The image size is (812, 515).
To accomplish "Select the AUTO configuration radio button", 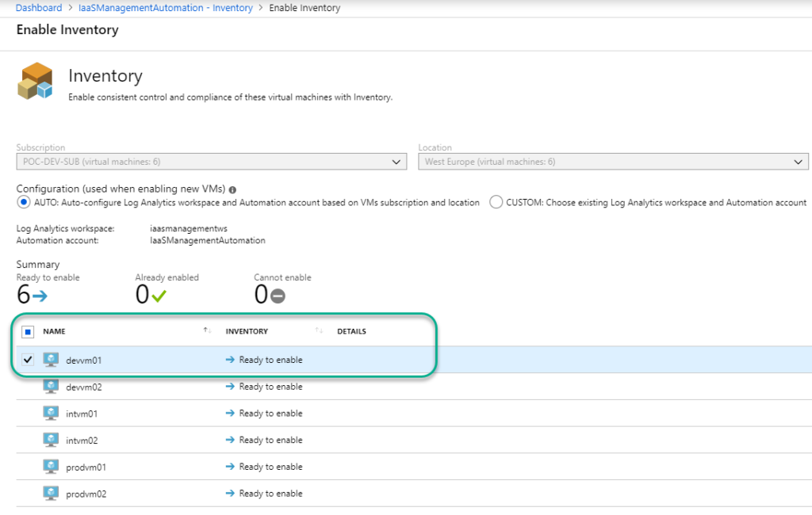I will click(x=23, y=202).
